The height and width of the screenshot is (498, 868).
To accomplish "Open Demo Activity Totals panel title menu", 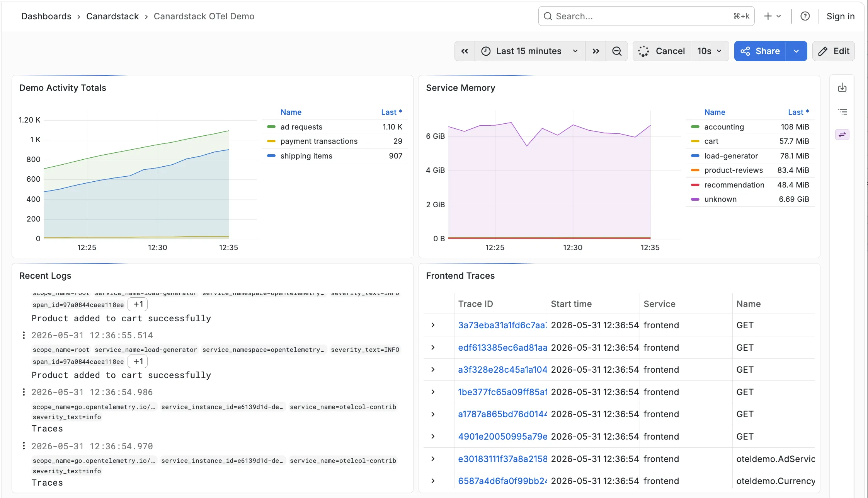I will coord(63,88).
